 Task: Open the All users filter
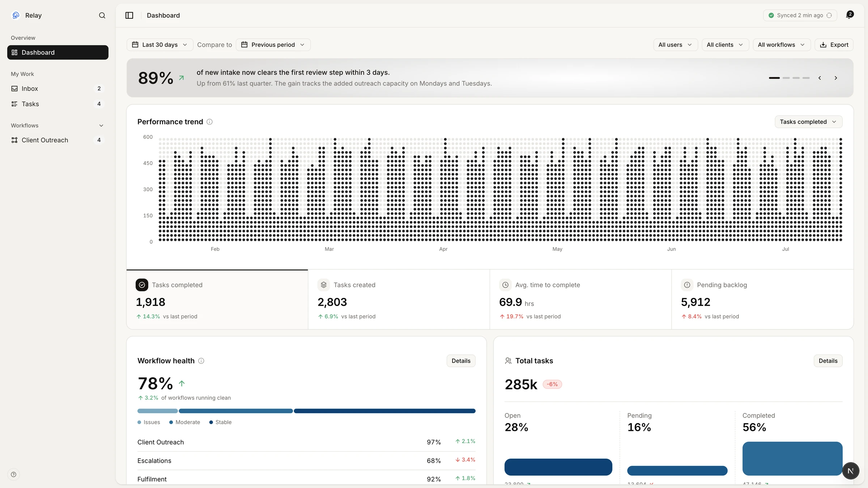click(x=675, y=45)
